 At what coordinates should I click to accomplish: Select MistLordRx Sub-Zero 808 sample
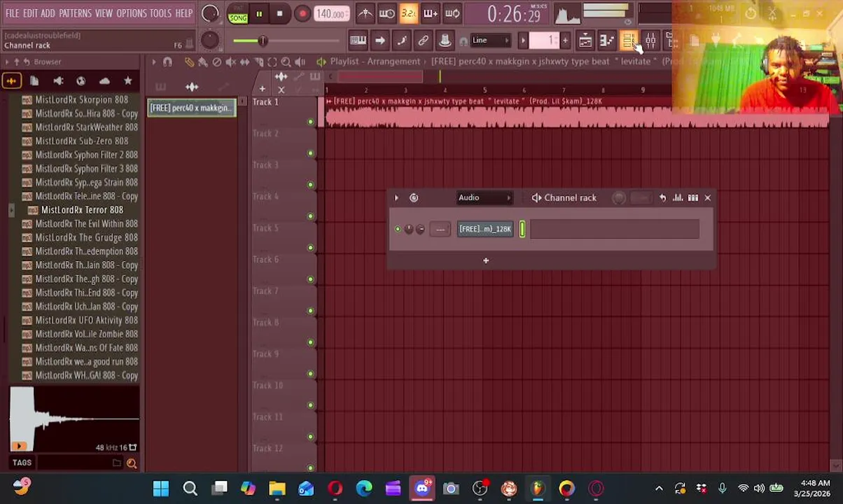(82, 141)
